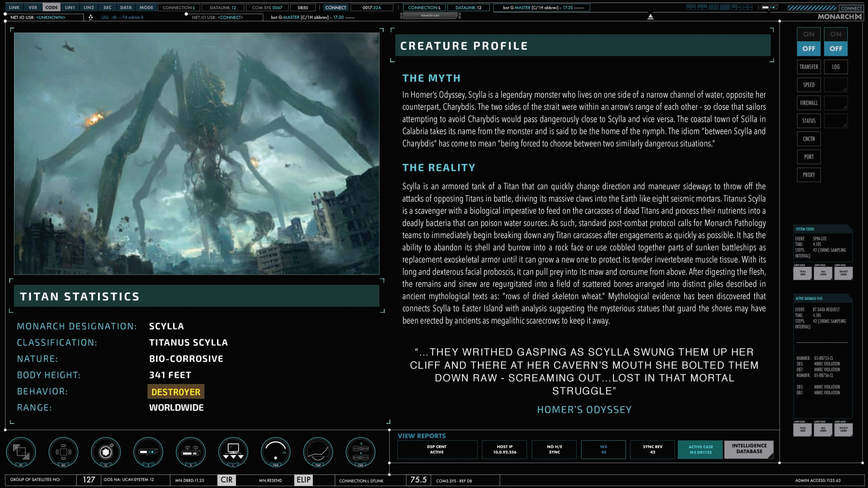Click the TMP temperature graph icon
Image resolution: width=868 pixels, height=488 pixels.
[x=318, y=452]
